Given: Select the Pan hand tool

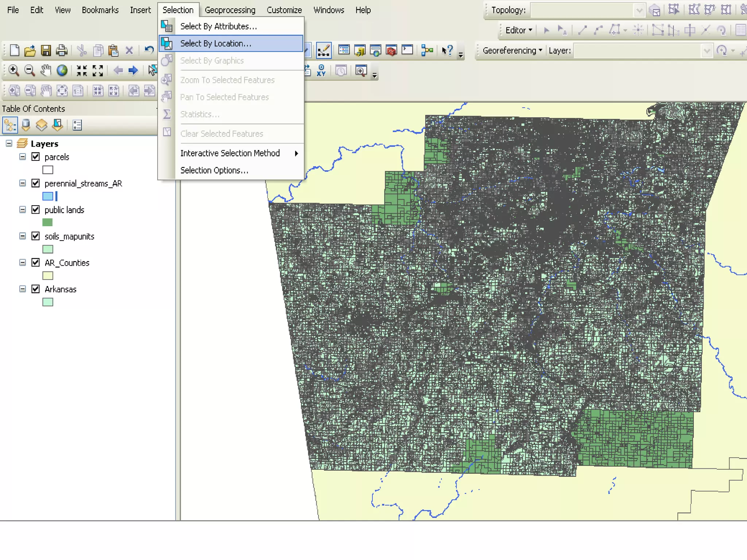Looking at the screenshot, I should pyautogui.click(x=46, y=70).
